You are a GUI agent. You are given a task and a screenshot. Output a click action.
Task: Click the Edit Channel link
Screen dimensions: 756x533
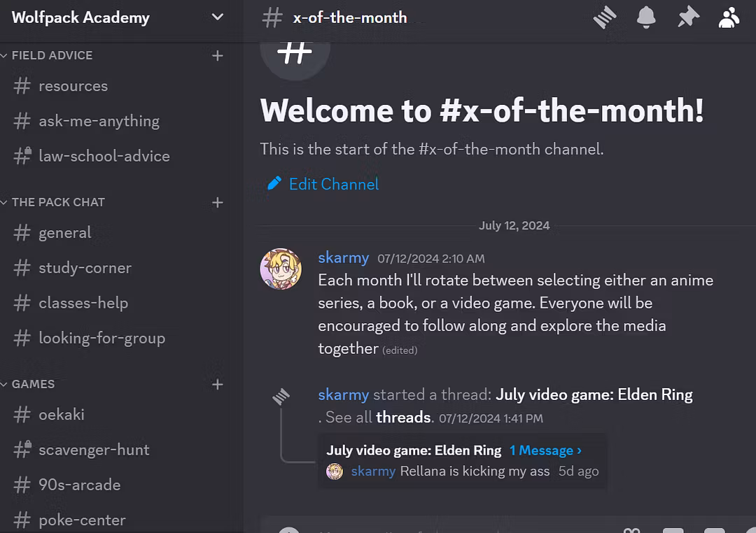(334, 184)
